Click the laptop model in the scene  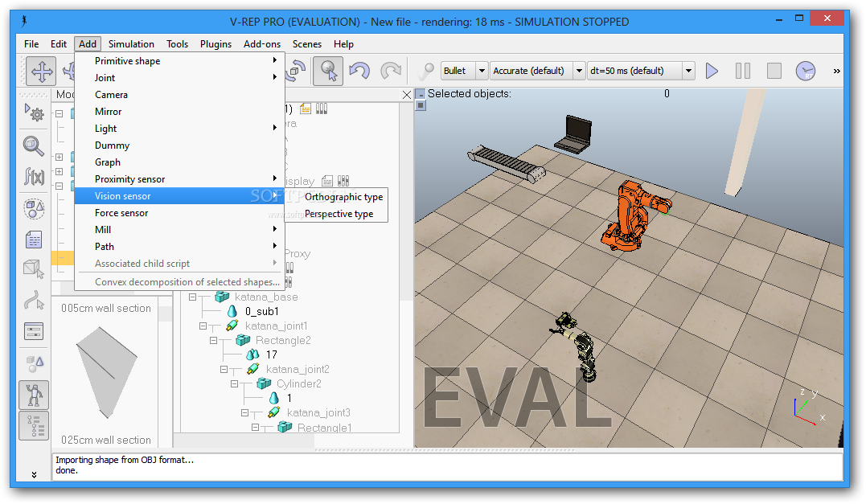click(x=575, y=134)
